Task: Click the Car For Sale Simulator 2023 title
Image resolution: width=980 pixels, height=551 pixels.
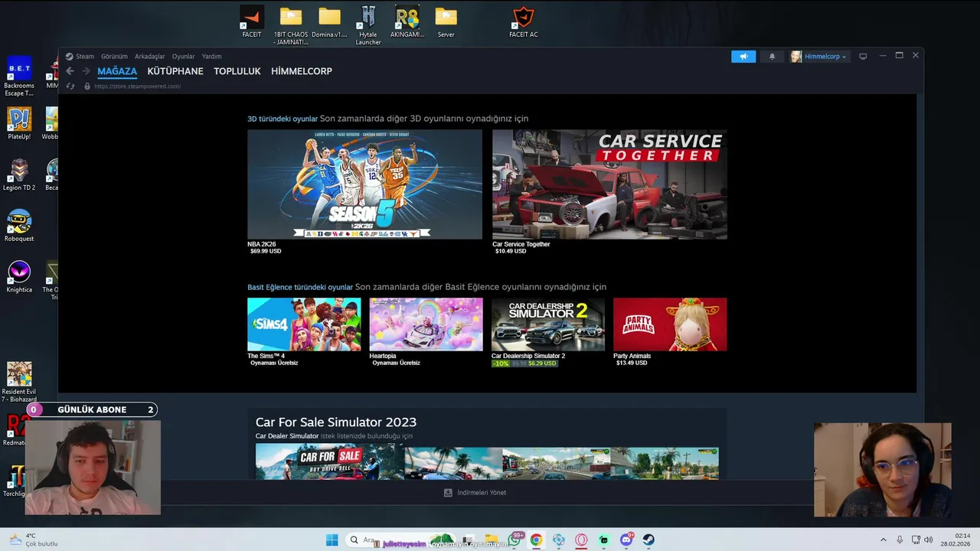Action: pos(336,422)
